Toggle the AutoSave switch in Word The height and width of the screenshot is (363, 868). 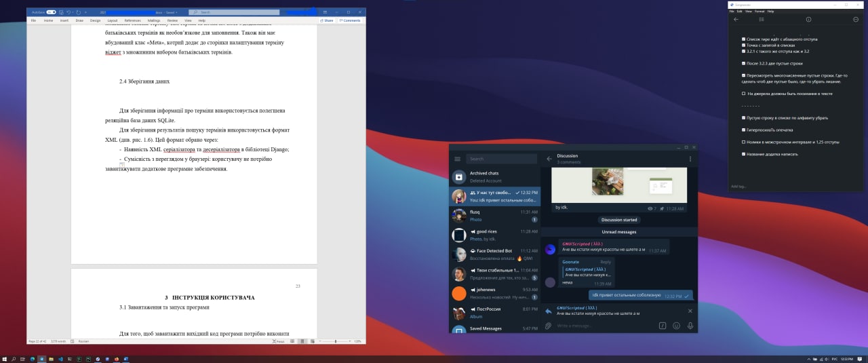[x=51, y=12]
